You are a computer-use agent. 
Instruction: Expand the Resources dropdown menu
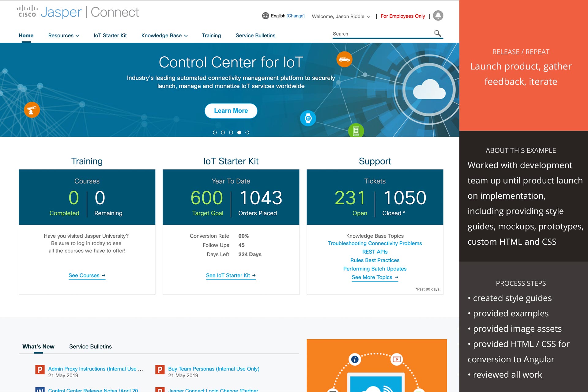click(64, 36)
